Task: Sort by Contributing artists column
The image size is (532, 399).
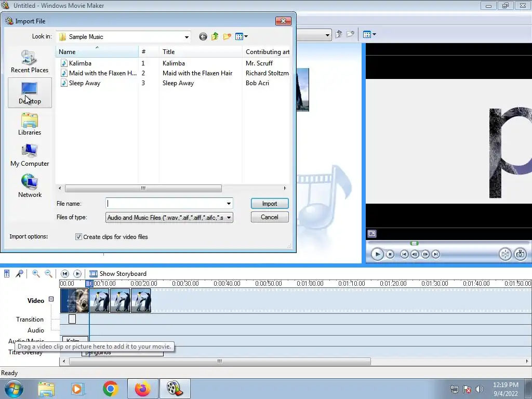Action: coord(267,51)
